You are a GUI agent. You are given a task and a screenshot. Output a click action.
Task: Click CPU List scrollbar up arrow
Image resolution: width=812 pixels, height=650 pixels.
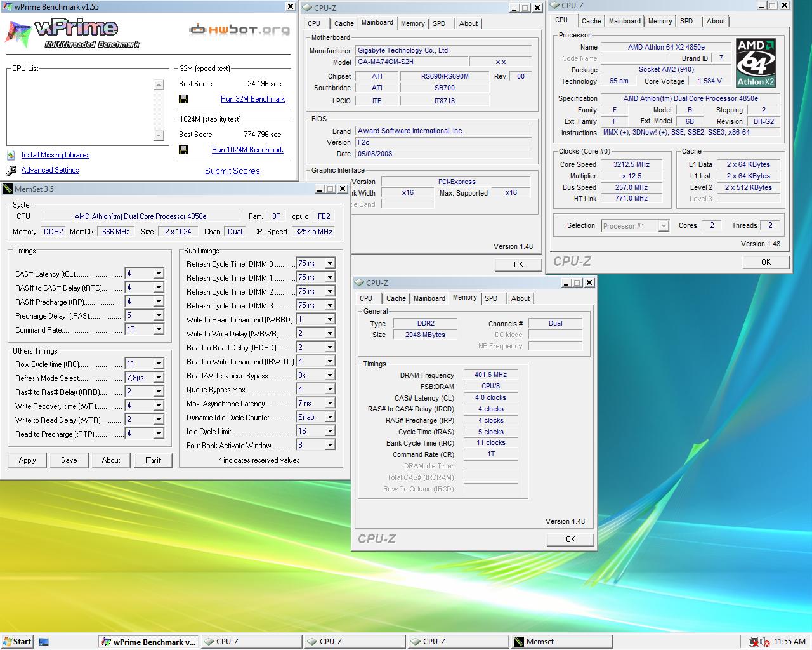click(x=159, y=84)
